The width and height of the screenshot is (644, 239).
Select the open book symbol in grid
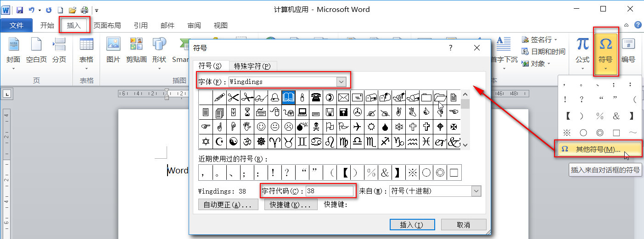[288, 97]
